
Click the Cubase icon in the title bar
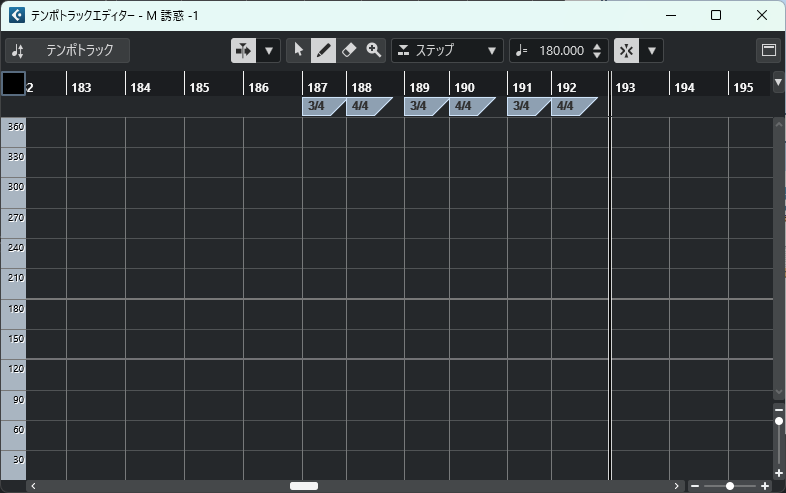pyautogui.click(x=17, y=15)
